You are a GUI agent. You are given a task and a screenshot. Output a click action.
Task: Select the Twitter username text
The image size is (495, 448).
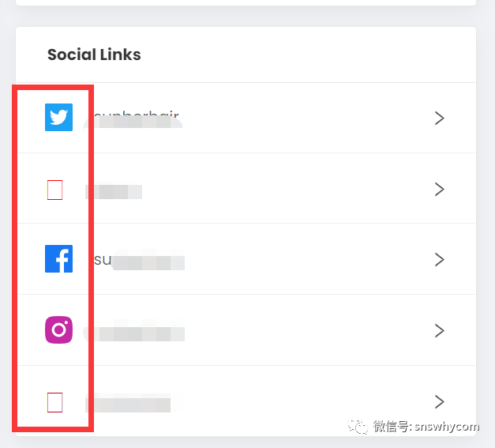pos(136,119)
